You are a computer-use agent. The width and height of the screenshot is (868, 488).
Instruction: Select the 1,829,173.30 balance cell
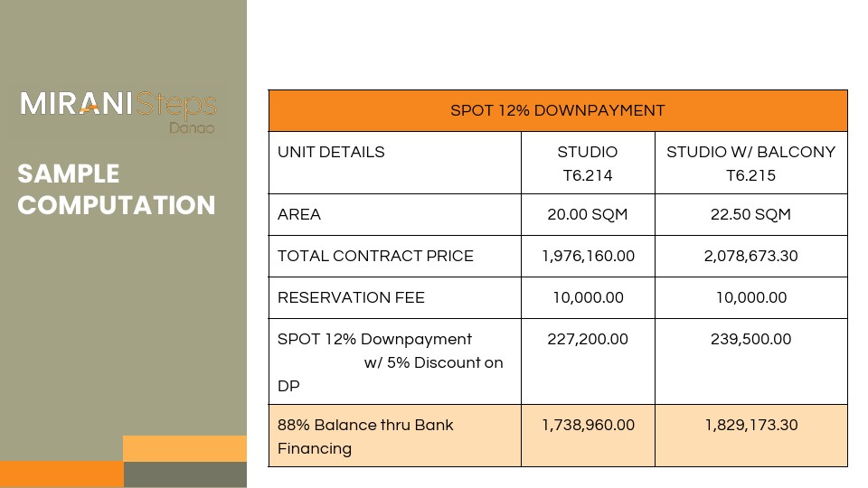750,425
